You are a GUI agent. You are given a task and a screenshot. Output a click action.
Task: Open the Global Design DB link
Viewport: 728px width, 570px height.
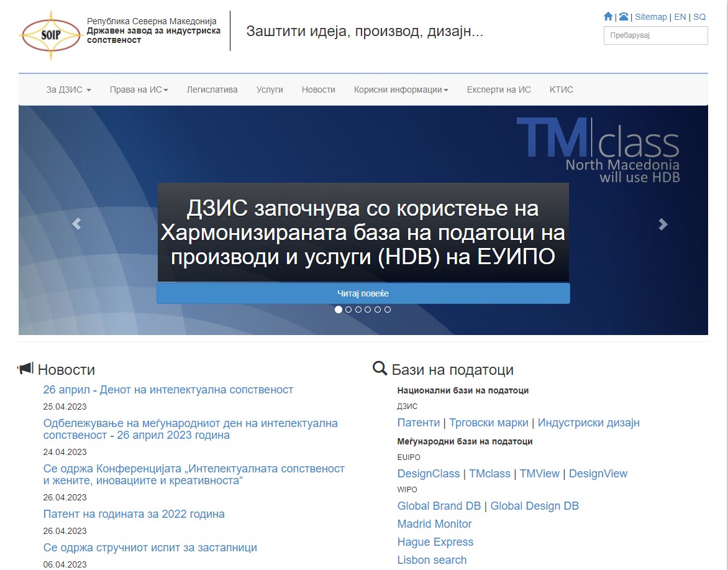(x=534, y=505)
